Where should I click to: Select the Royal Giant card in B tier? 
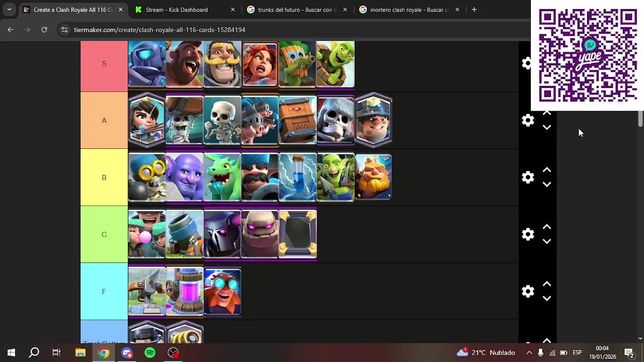tap(373, 177)
